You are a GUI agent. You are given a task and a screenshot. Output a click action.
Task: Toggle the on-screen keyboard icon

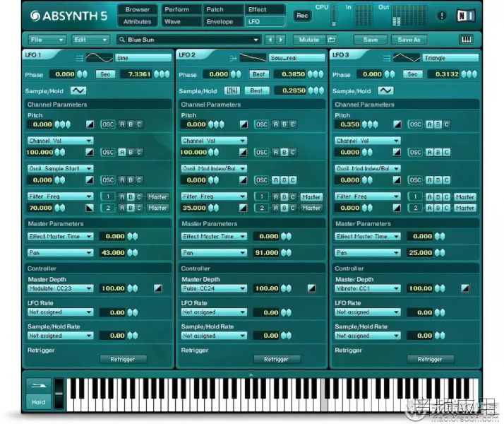click(467, 40)
